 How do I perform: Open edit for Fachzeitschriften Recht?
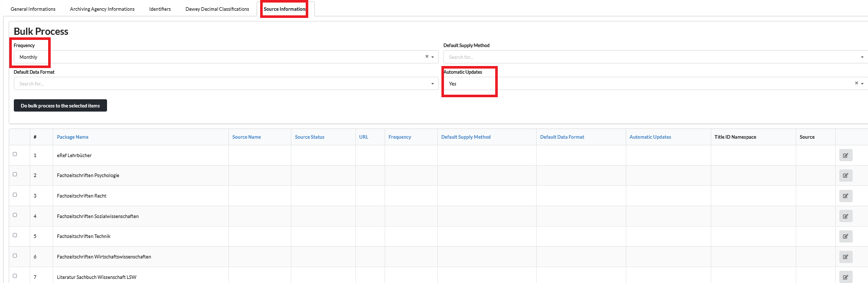pyautogui.click(x=845, y=196)
